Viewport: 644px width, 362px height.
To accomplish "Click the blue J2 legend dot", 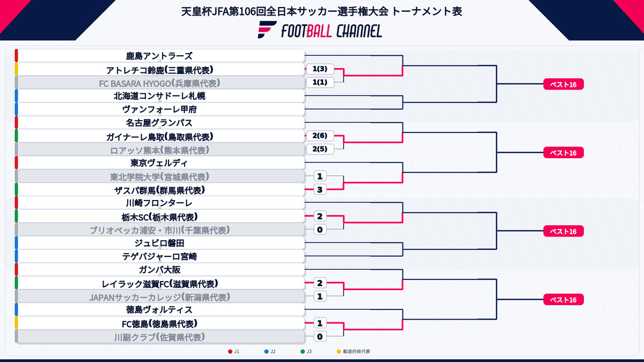I will click(267, 352).
